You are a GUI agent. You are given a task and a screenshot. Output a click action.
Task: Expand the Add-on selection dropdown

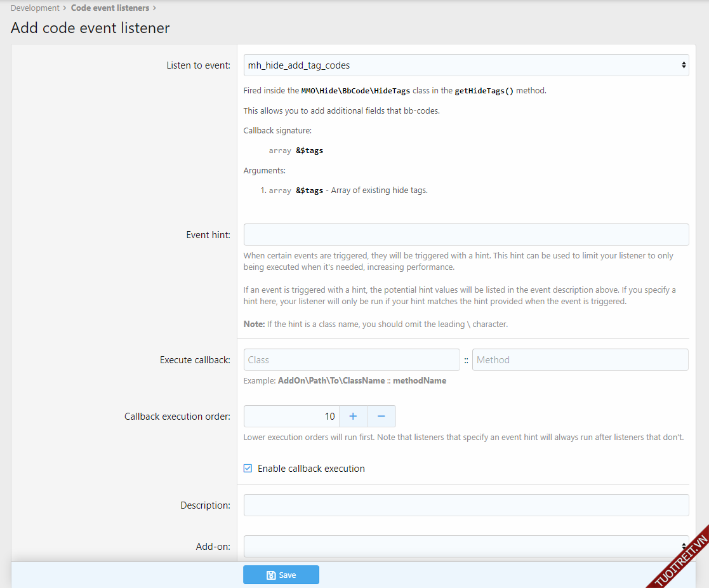coord(465,546)
